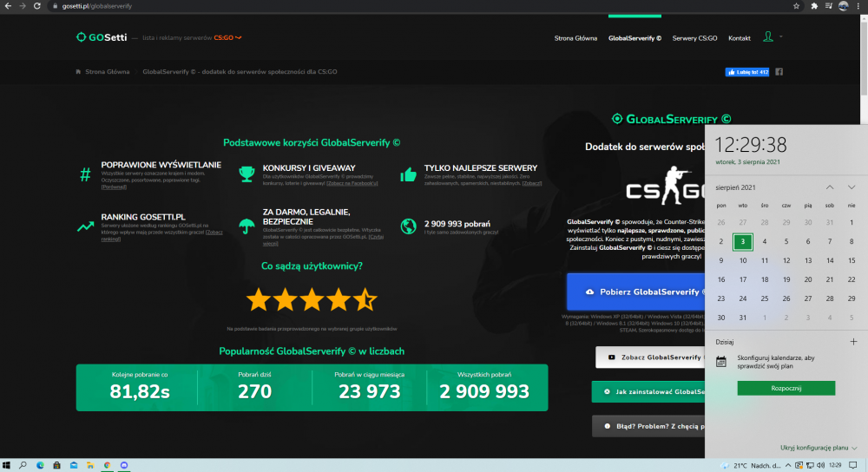The image size is (868, 472).
Task: Select 31 in the calendar
Action: click(742, 318)
